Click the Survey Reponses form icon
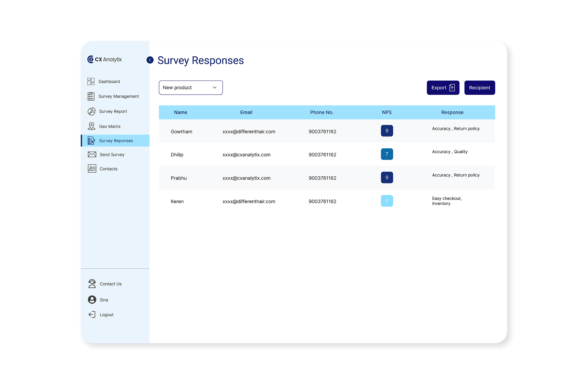588x384 pixels. click(91, 141)
